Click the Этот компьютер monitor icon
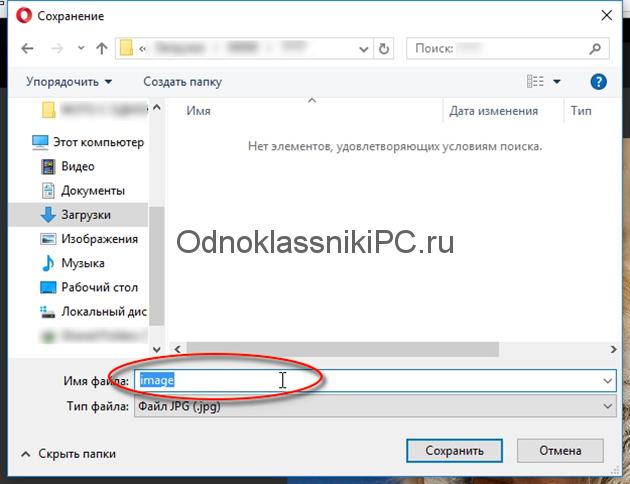Image resolution: width=630 pixels, height=484 pixels. click(40, 142)
